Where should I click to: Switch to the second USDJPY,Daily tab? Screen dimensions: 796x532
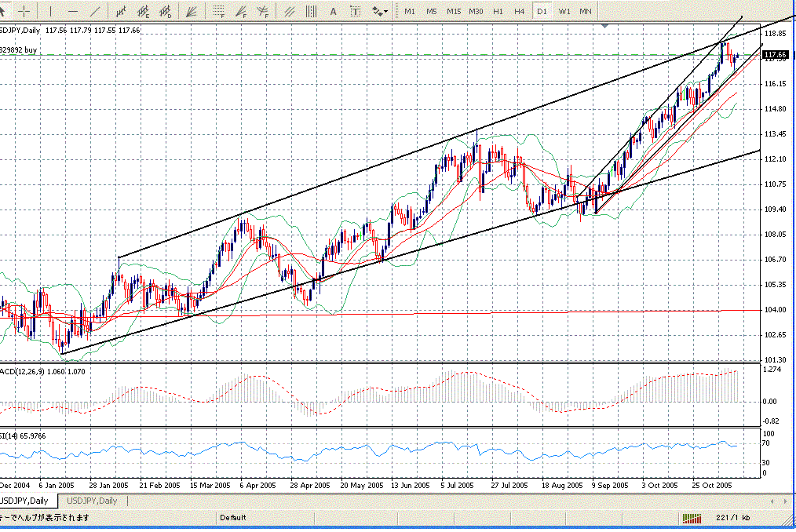[x=92, y=501]
